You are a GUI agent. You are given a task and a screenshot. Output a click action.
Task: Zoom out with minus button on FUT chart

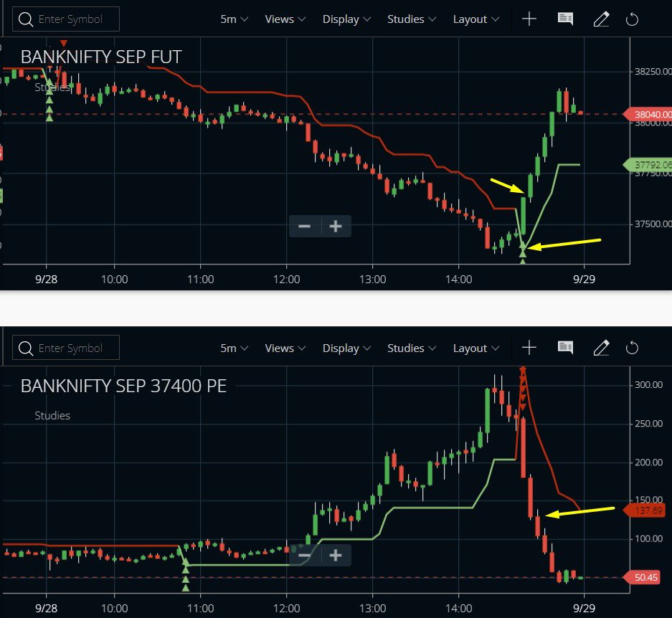click(304, 227)
